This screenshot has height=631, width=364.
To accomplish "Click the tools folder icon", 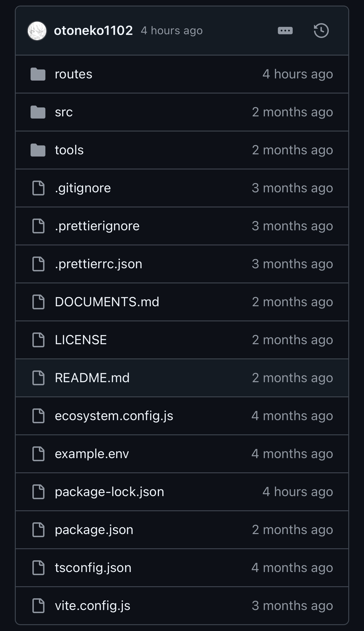I will click(38, 150).
